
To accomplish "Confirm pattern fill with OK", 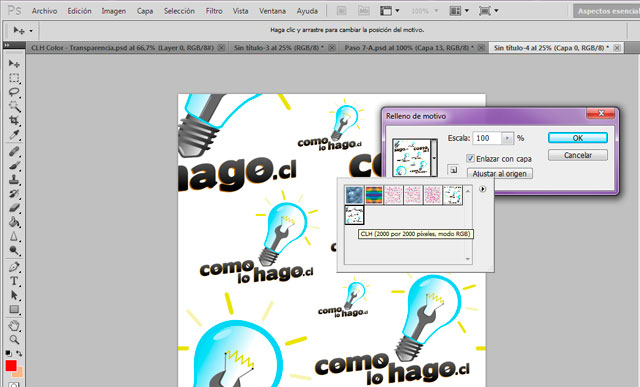I will click(578, 138).
